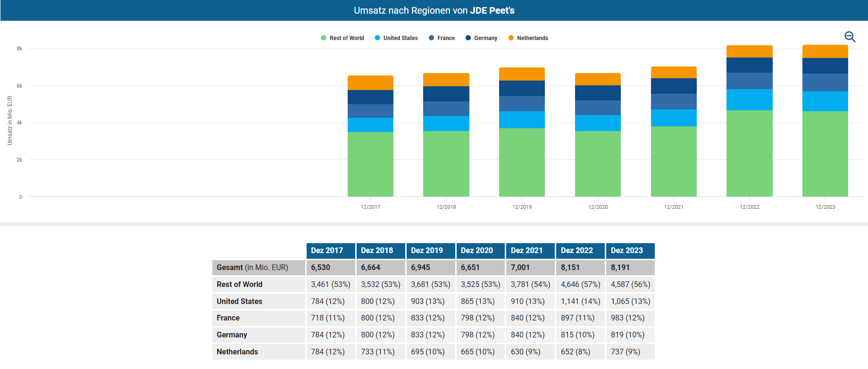Select the Dez 2017 column header

coord(331,251)
